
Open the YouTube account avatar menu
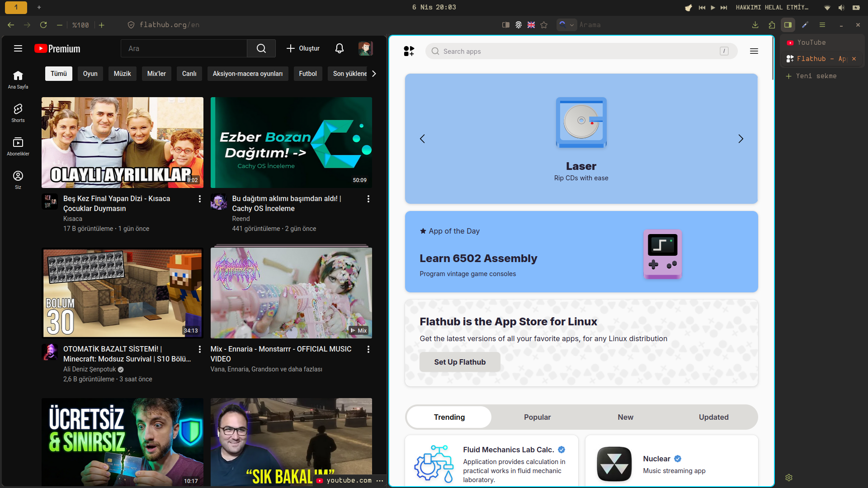[366, 48]
